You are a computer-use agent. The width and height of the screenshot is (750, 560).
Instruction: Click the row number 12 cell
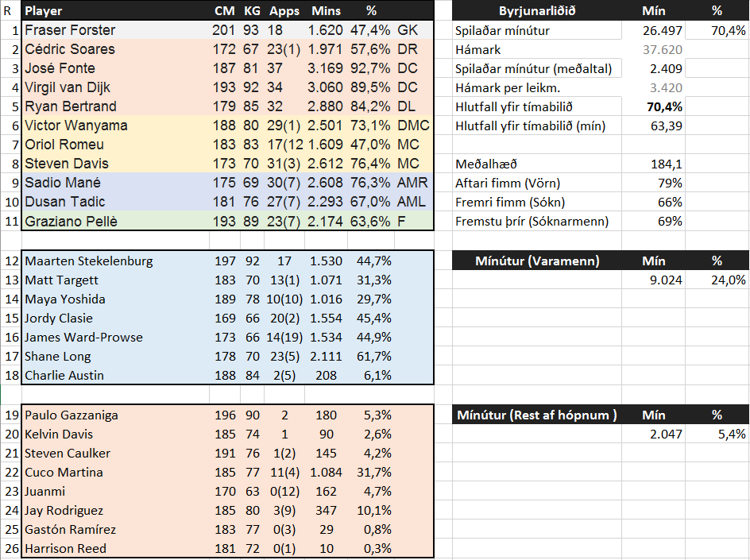[11, 261]
